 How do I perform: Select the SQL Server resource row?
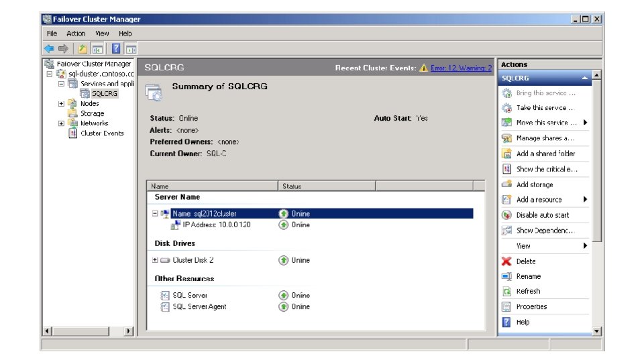click(190, 295)
